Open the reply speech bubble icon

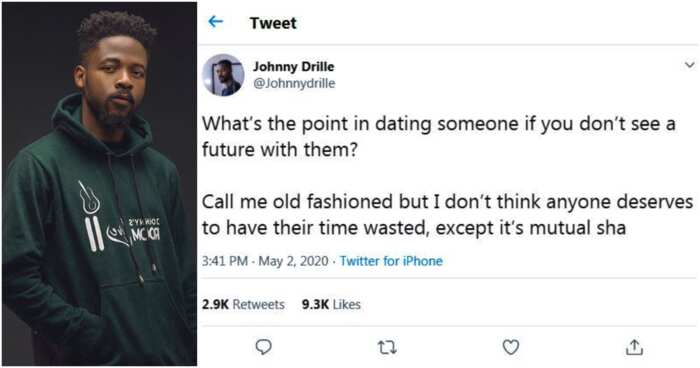click(x=263, y=347)
